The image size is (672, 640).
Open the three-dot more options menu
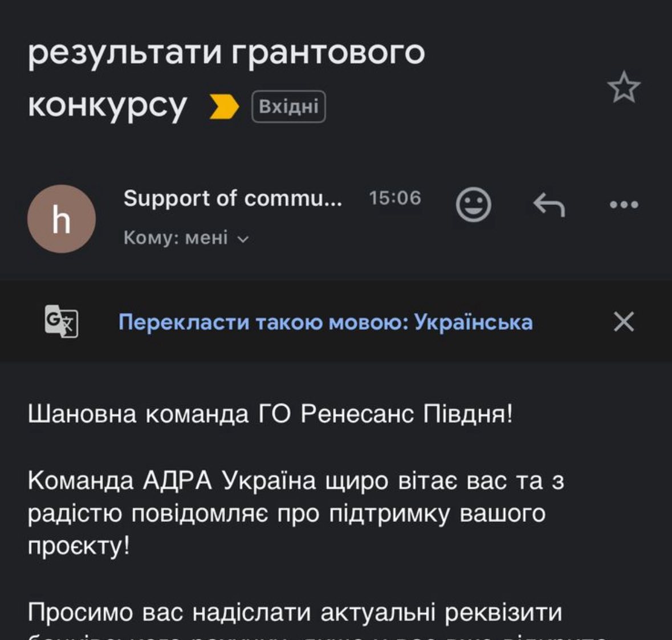click(624, 204)
